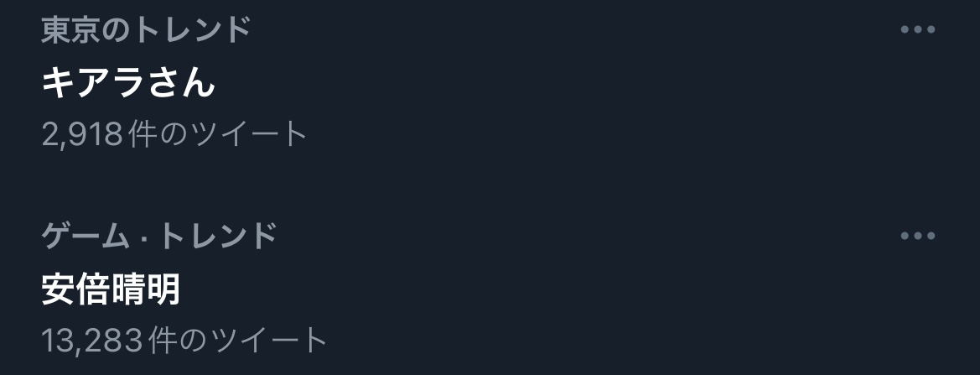
Task: Click the number 13,283 under 安倍晴明
Action: pyautogui.click(x=91, y=340)
